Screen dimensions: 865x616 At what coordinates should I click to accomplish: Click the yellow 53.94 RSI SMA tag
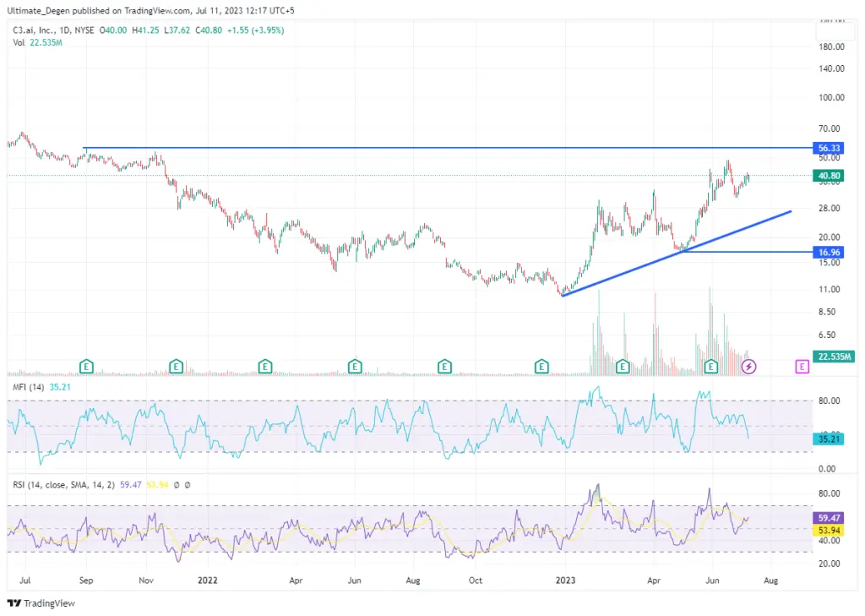(x=828, y=530)
